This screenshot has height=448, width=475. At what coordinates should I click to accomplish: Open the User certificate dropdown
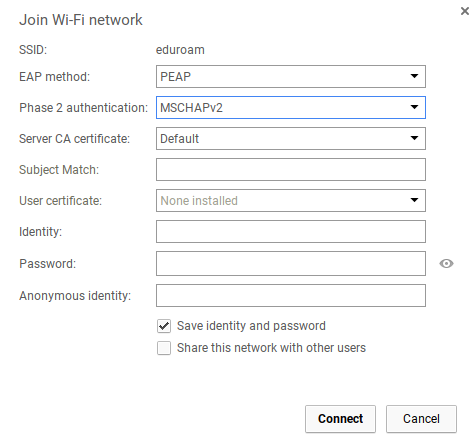click(x=291, y=200)
